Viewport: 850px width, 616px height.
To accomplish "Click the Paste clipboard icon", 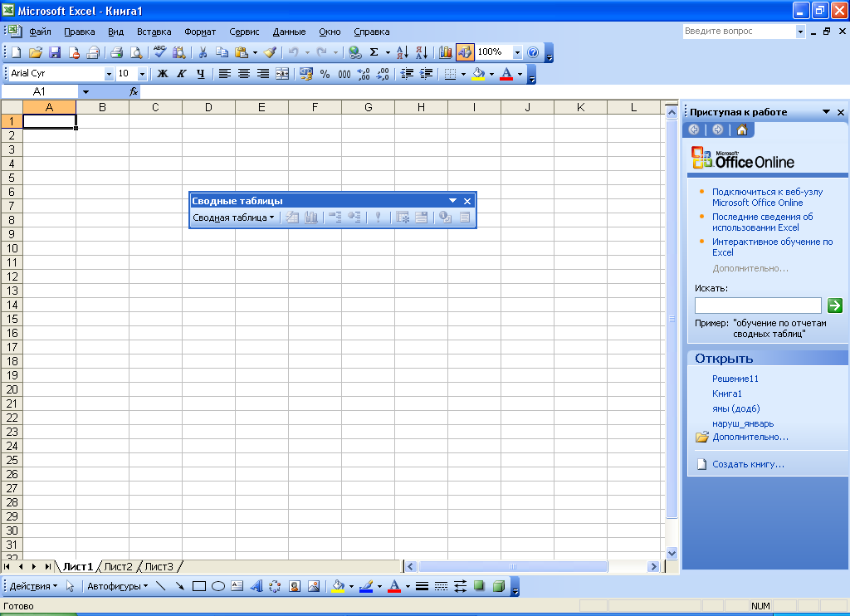I will (x=241, y=52).
